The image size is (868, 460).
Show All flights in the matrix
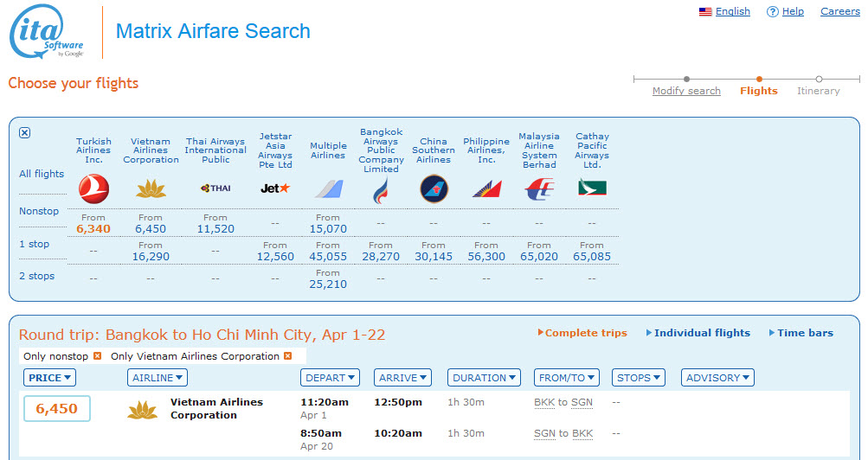click(42, 174)
